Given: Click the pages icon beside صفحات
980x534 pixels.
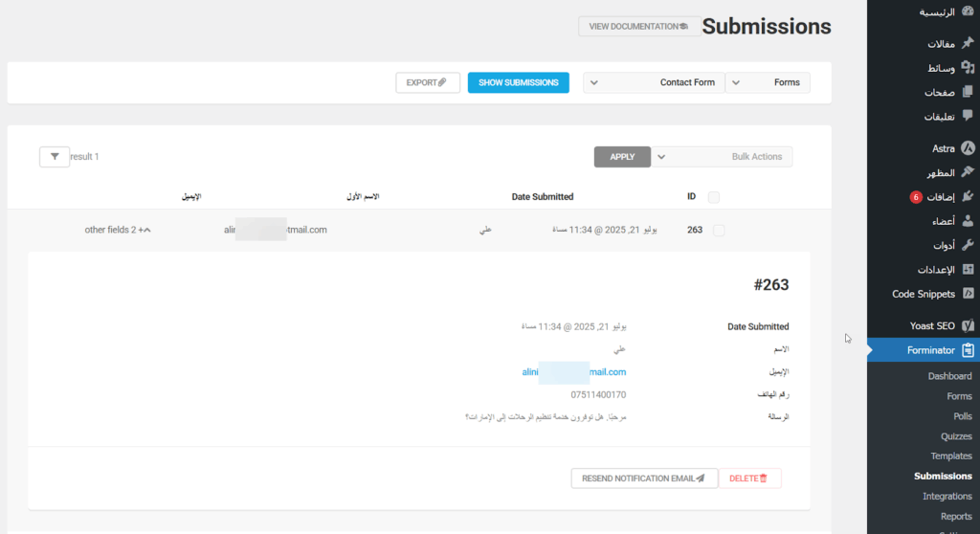Looking at the screenshot, I should coord(968,92).
